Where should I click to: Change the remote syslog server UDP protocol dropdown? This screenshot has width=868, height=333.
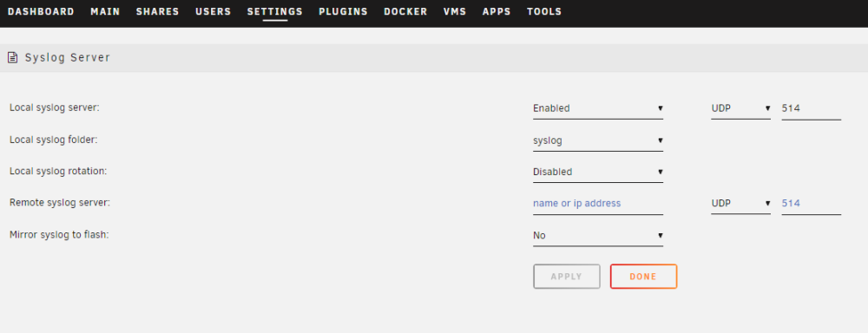(x=740, y=204)
